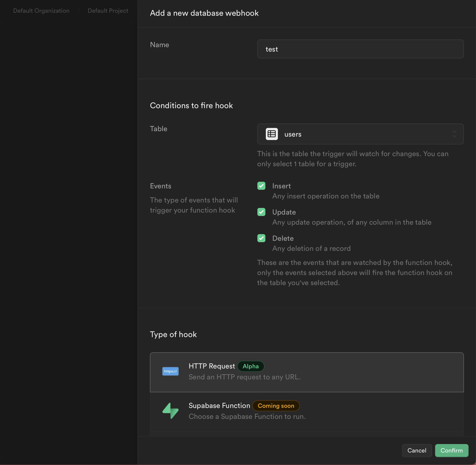Select the HTTP Request hook type

pyautogui.click(x=307, y=372)
